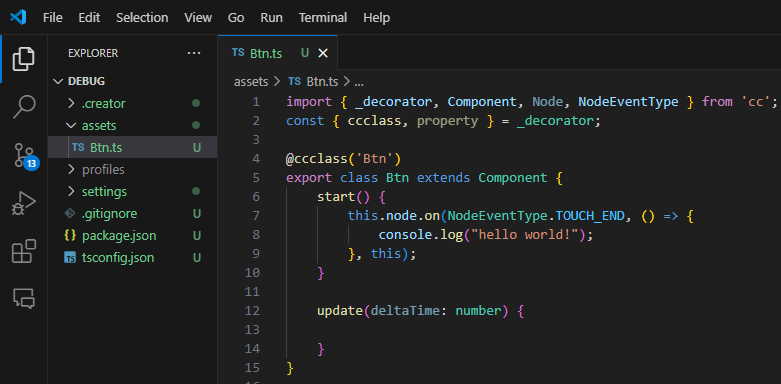781x384 pixels.
Task: Open the View menu
Action: coord(198,17)
